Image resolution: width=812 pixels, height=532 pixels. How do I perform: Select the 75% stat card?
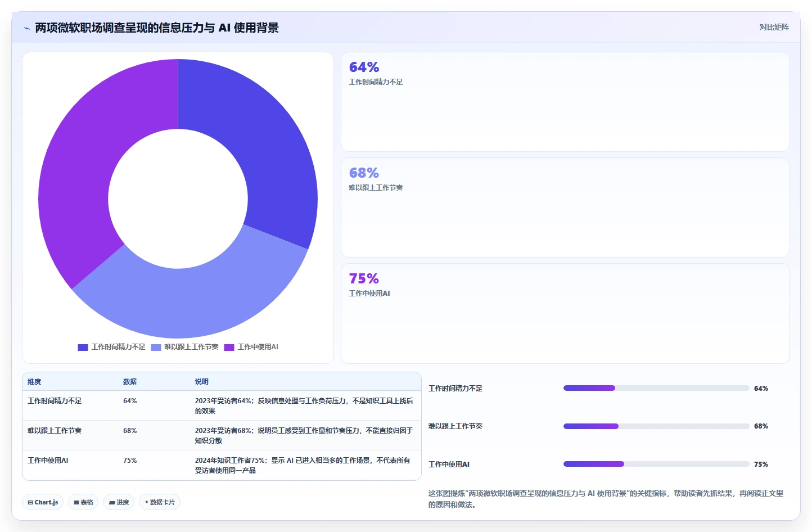(565, 313)
